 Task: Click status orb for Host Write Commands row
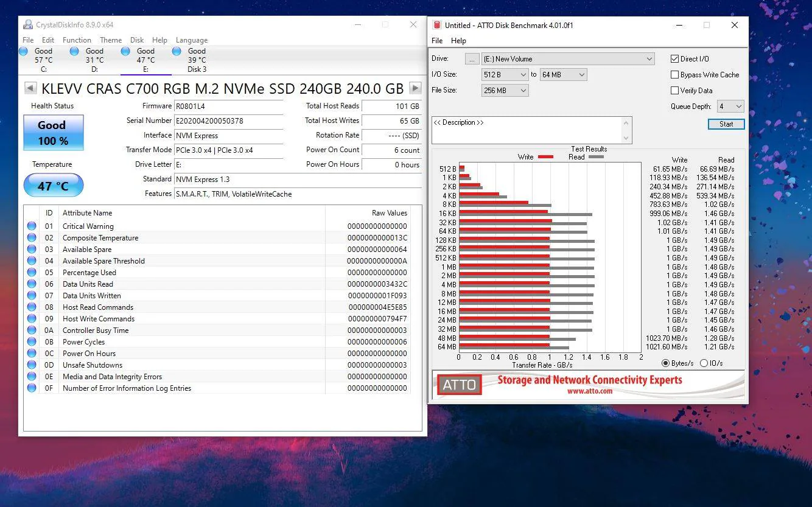[32, 319]
